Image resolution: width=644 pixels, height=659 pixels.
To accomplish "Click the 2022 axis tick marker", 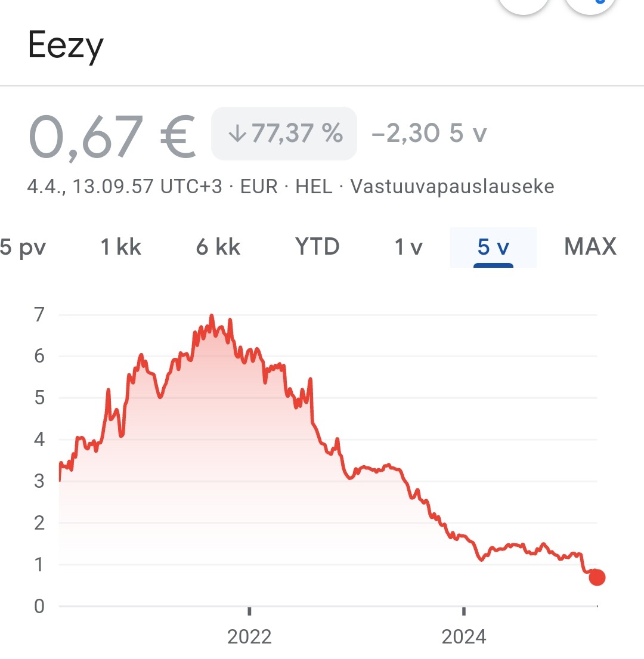I will tap(249, 611).
